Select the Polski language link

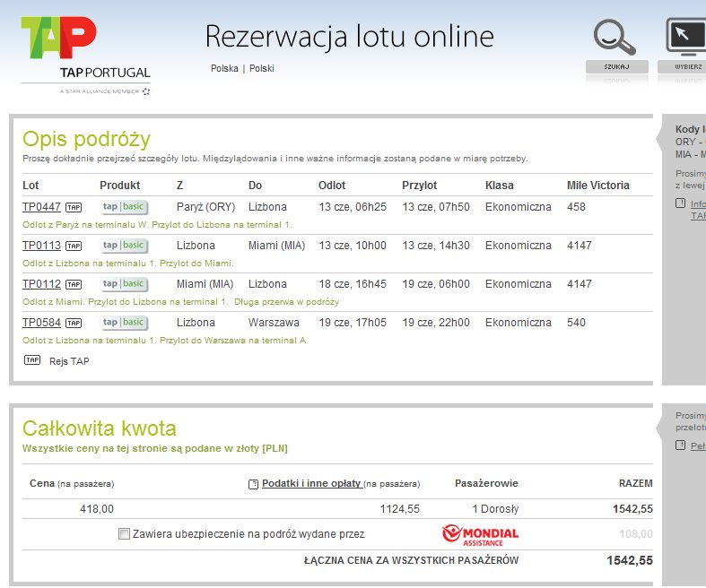[x=262, y=68]
